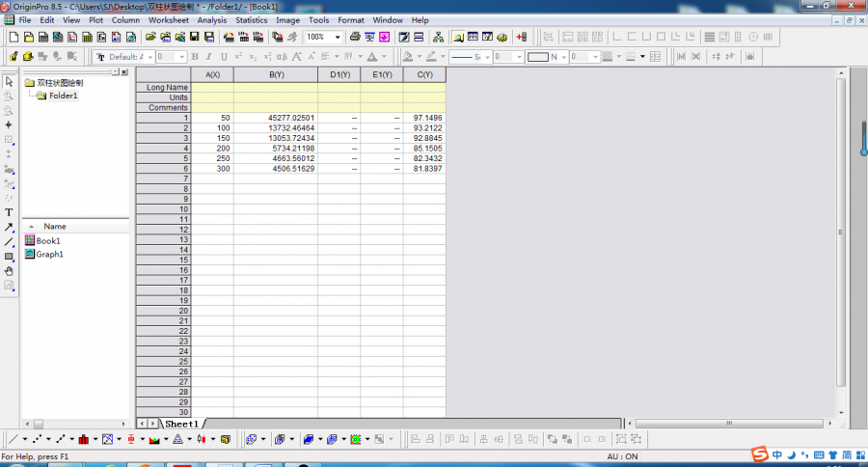Open the Default font name dropdown
The image size is (868, 467).
tap(149, 57)
